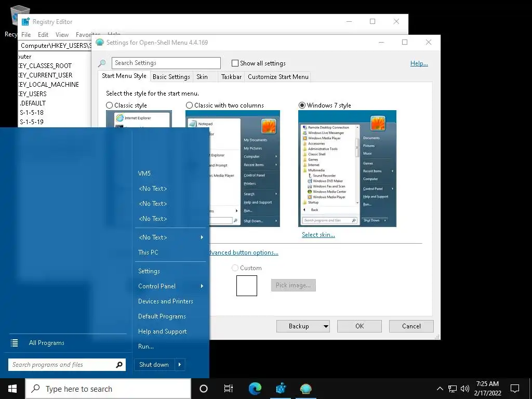This screenshot has height=399, width=532.
Task: Open the Customize Start Menu tab
Action: (x=278, y=77)
